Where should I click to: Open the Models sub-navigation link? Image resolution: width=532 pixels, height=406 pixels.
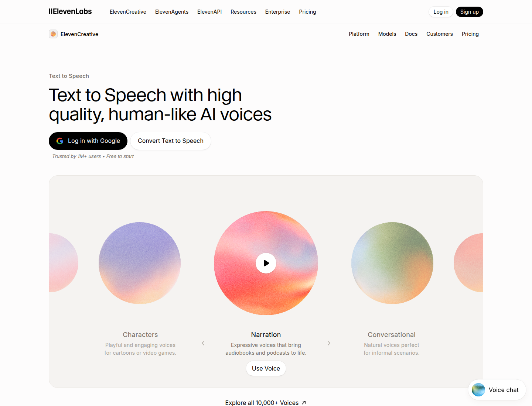(x=387, y=34)
